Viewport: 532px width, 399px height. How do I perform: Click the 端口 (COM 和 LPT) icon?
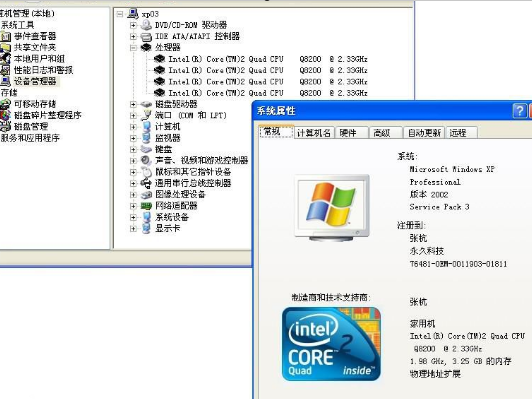pyautogui.click(x=146, y=115)
